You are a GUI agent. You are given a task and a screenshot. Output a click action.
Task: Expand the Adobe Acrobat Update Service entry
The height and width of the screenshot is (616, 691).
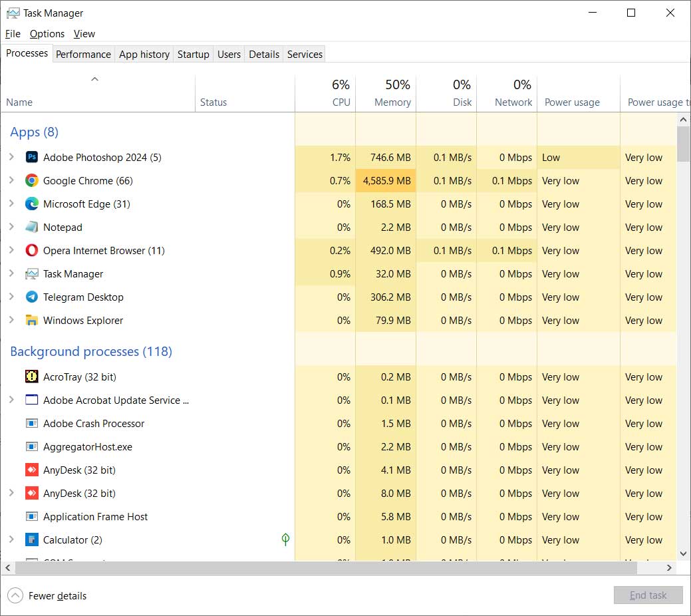point(11,400)
